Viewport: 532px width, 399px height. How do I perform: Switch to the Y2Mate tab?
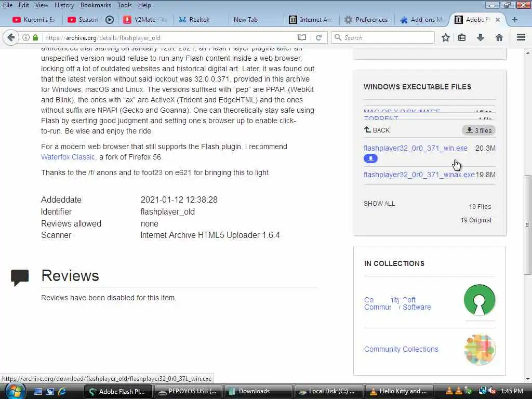145,20
